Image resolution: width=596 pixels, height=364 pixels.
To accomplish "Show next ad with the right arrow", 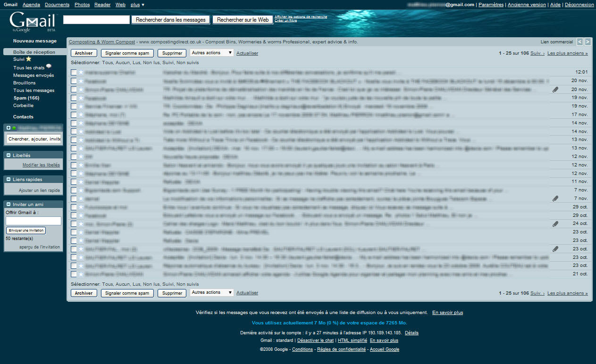I will pyautogui.click(x=588, y=41).
